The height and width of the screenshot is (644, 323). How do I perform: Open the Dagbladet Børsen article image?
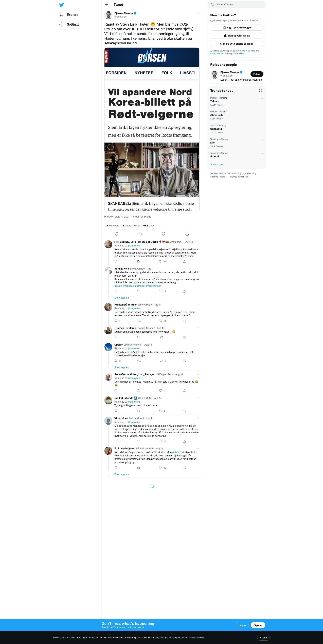tap(152, 130)
